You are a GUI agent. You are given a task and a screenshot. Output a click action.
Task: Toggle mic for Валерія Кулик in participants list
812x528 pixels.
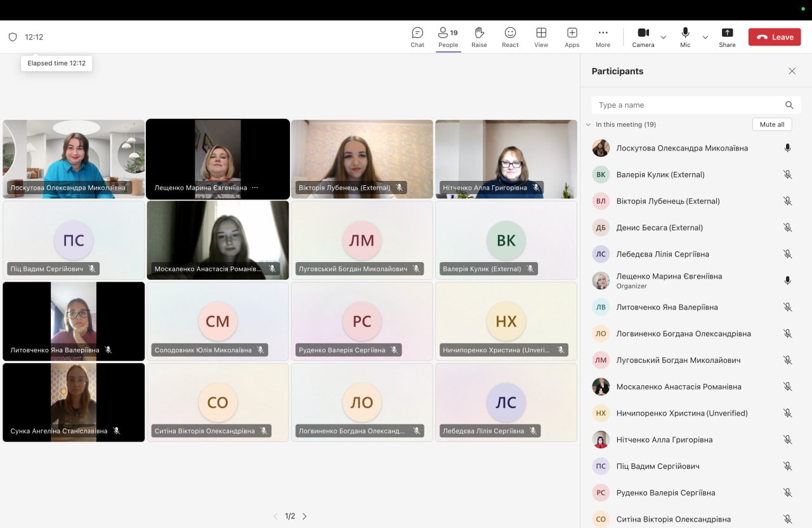click(787, 175)
